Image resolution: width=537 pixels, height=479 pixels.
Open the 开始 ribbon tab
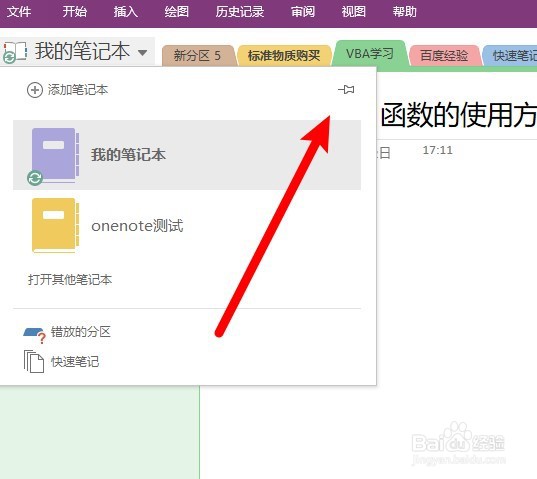tap(74, 12)
